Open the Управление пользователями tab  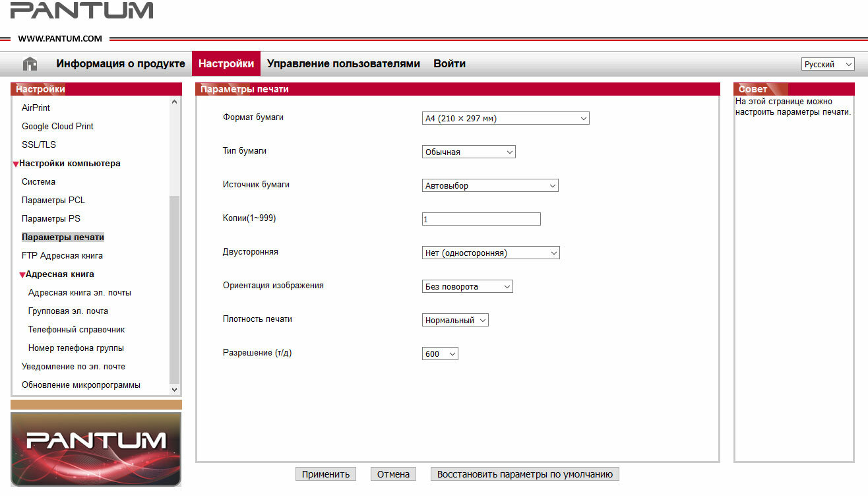pos(344,64)
